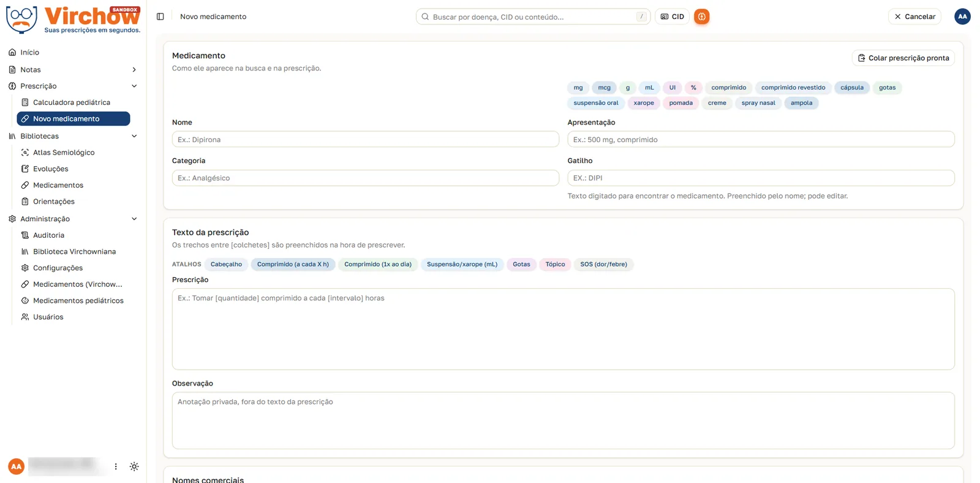
Task: Select the suspensão oral chip
Action: tap(596, 103)
